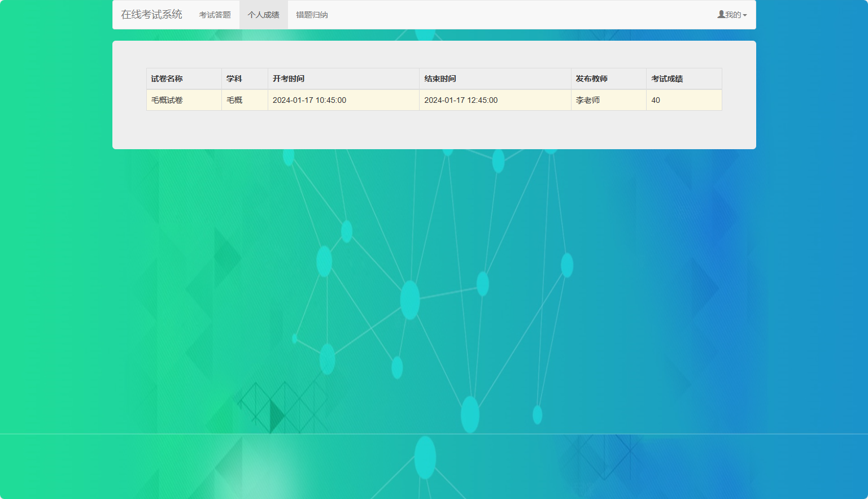
Task: Select the 毛概 subject cell
Action: click(x=234, y=100)
